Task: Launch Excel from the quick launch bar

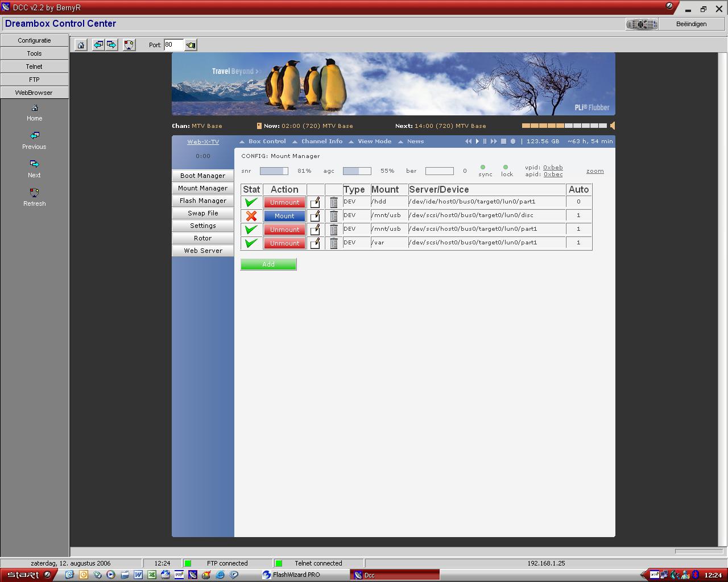Action: pos(152,575)
